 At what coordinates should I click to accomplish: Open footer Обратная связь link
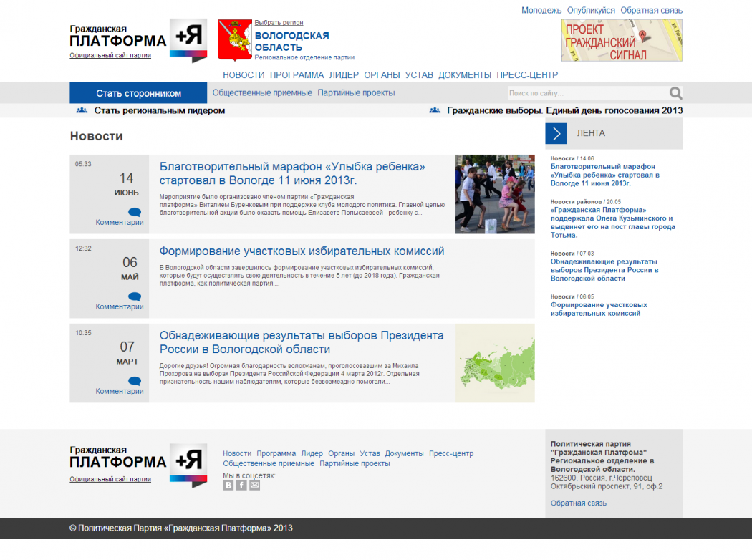[x=579, y=503]
